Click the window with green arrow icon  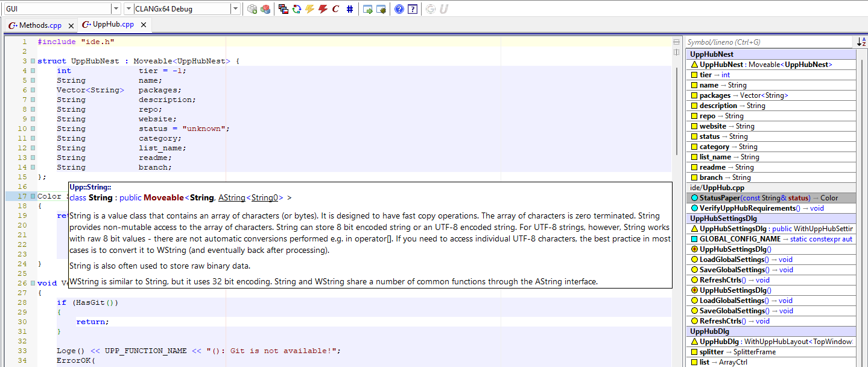pyautogui.click(x=368, y=9)
